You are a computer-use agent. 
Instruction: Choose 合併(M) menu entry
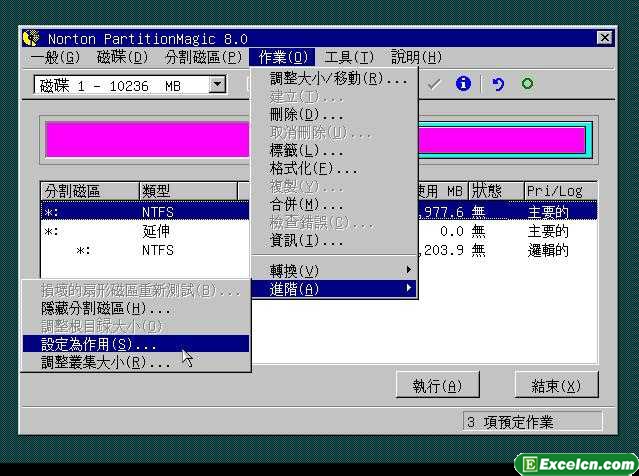[334, 204]
